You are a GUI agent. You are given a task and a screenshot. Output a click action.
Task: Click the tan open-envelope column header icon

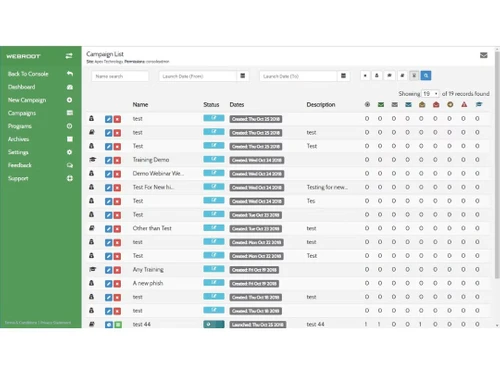(x=422, y=105)
